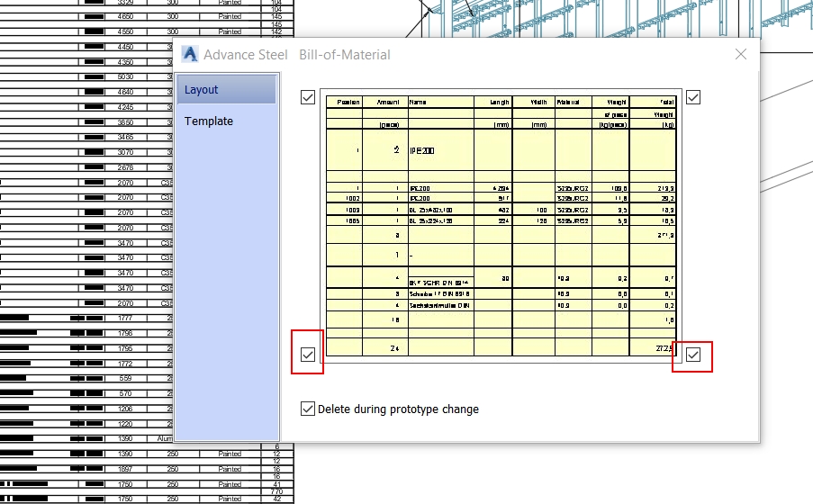Click the yellow bill-of-material preview table
The width and height of the screenshot is (813, 504).
501,226
